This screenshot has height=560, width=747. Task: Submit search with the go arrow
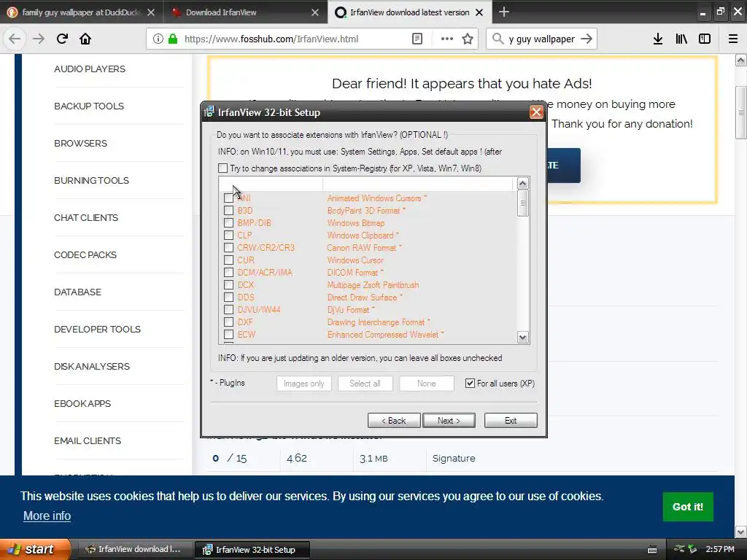click(x=587, y=39)
